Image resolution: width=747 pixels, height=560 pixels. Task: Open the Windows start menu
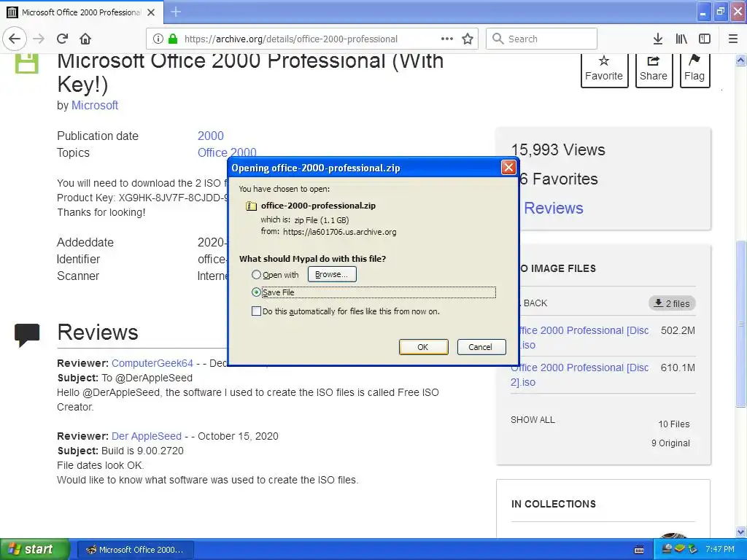pos(35,549)
